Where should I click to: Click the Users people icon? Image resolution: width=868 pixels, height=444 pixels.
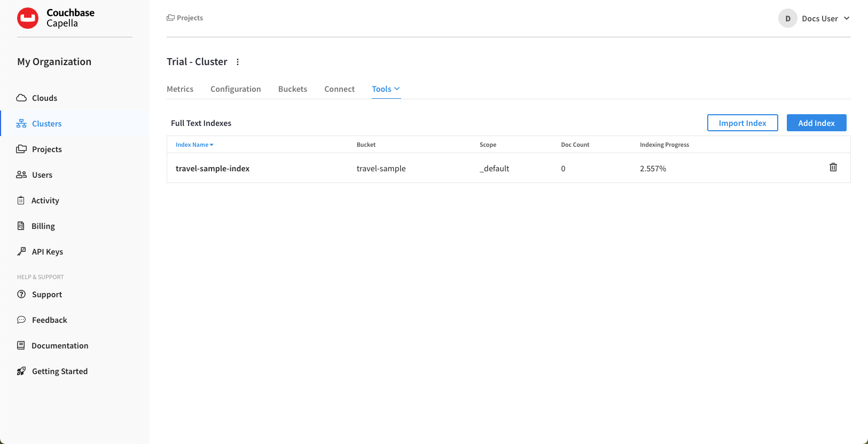21,175
